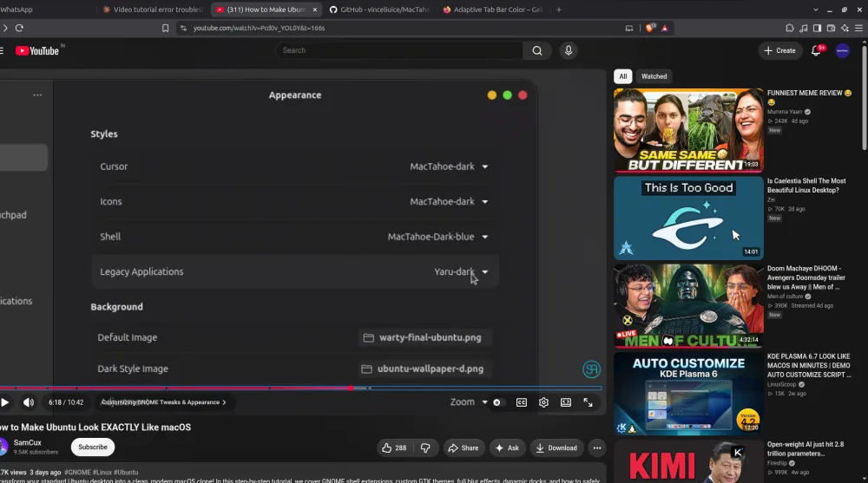Bookmark this page in address bar
868x483 pixels.
[x=165, y=28]
